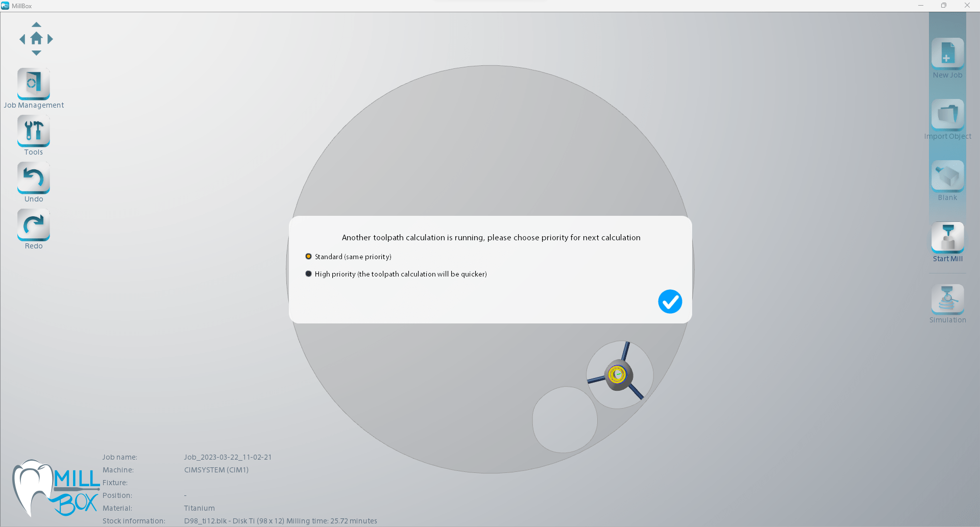Screen dimensions: 980x527
Task: Open the Tools icon
Action: [x=34, y=131]
